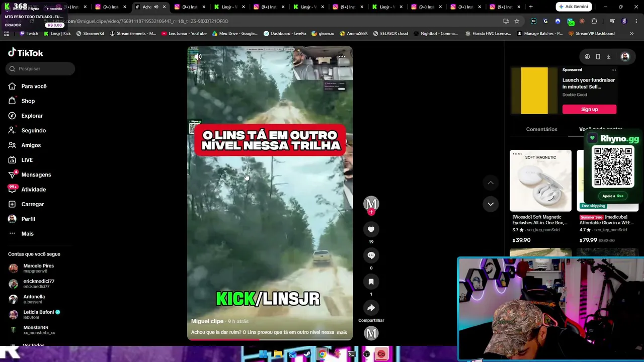Open the yellow sponsored ad image
Image resolution: width=644 pixels, height=362 pixels.
[534, 91]
